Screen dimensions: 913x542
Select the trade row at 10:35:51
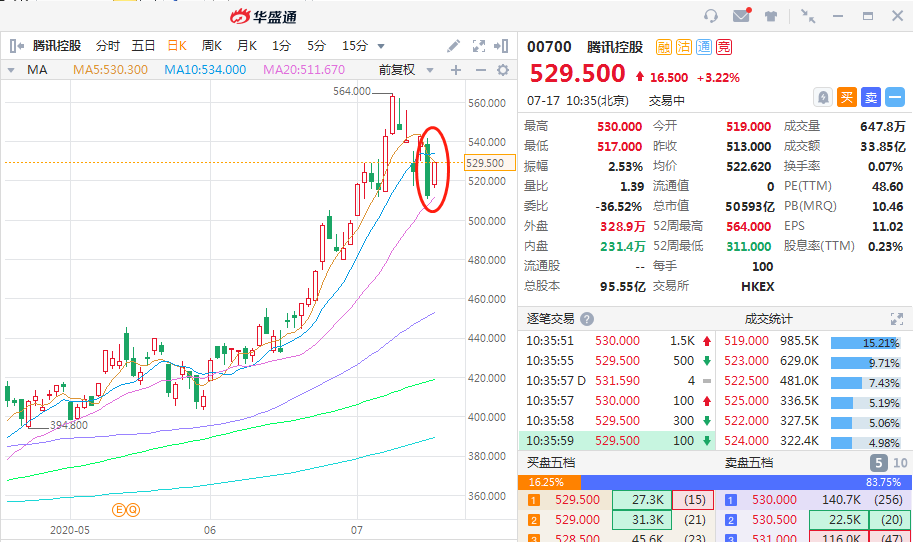[616, 341]
